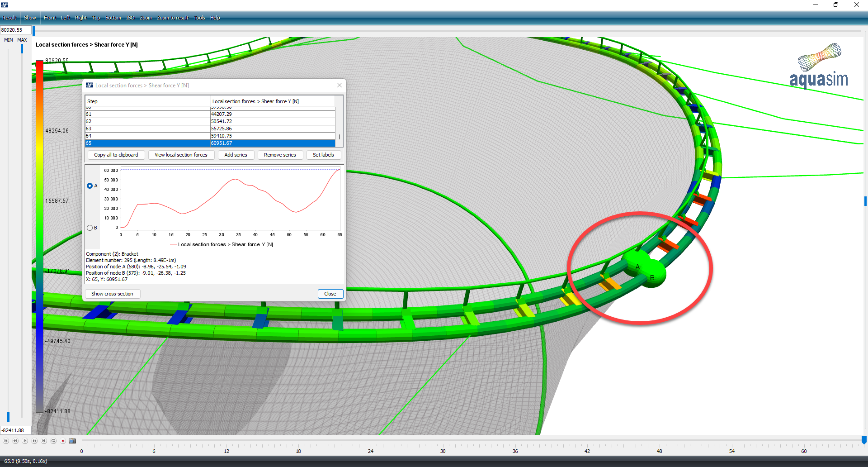Click the graph legend series label
868x467 pixels.
[226, 244]
